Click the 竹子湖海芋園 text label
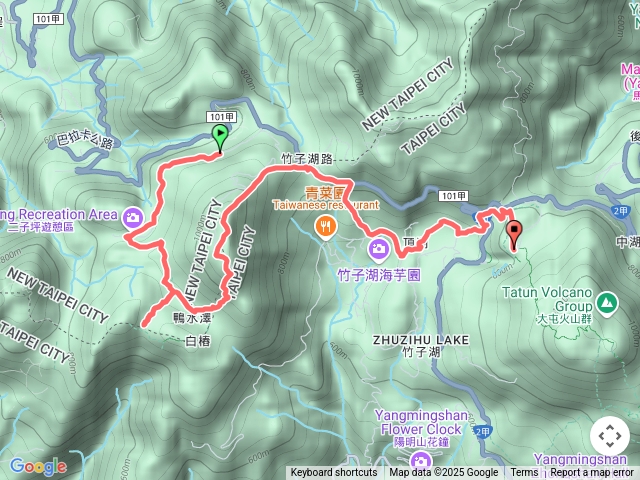 pyautogui.click(x=379, y=275)
